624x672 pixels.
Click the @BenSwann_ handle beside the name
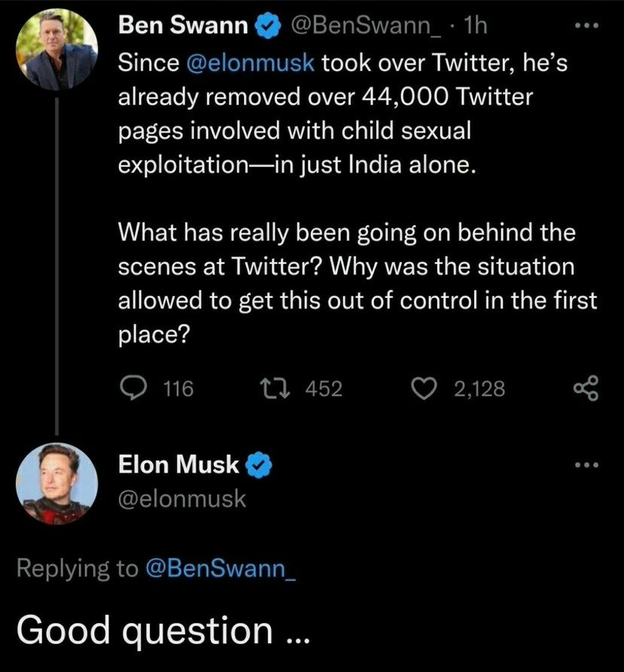(366, 26)
